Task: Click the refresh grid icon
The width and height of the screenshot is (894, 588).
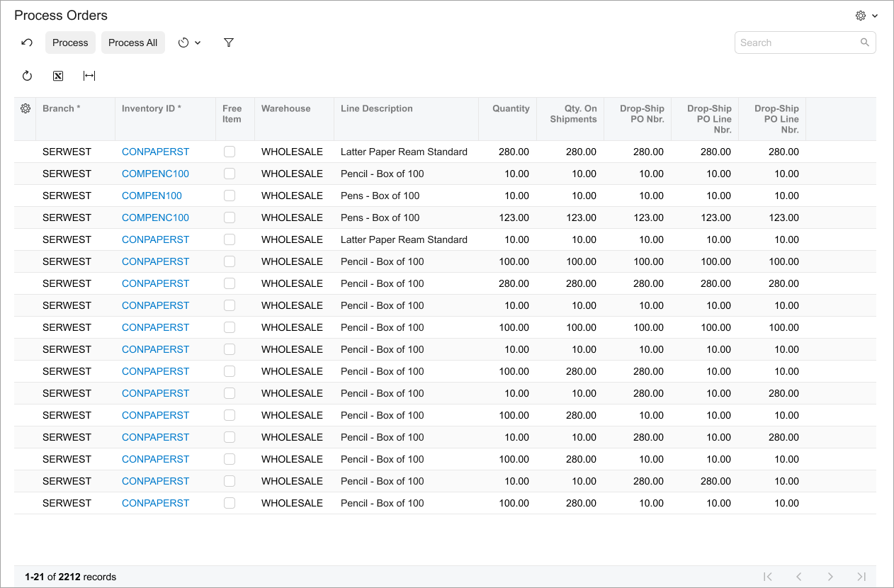Action: pyautogui.click(x=27, y=76)
